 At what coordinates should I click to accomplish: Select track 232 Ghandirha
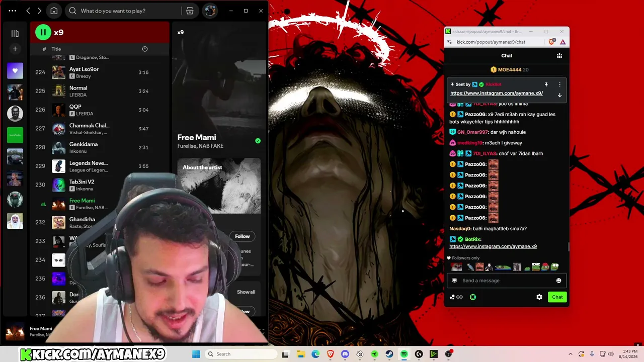[100, 222]
